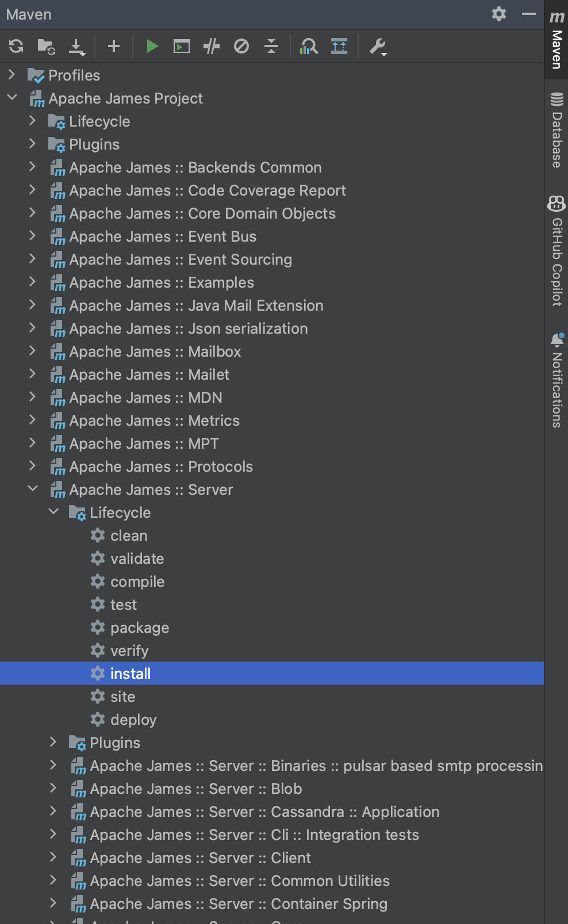
Task: Toggle Offline Mode in Maven toolbar
Action: coord(212,46)
